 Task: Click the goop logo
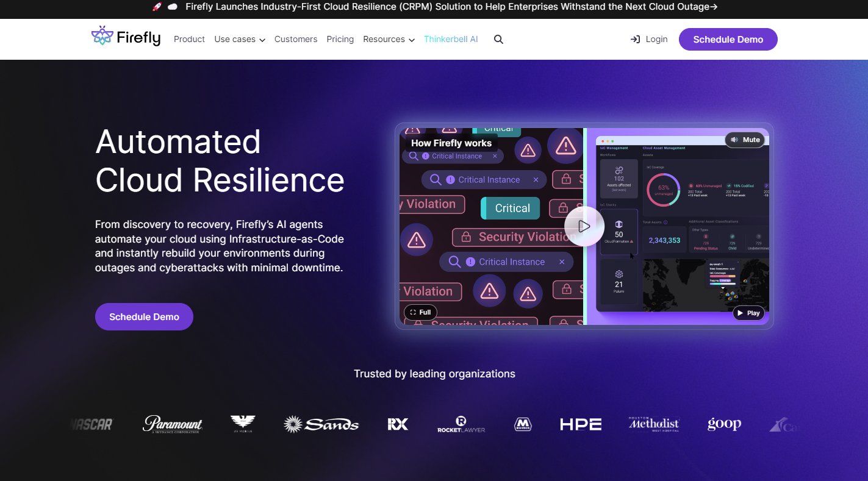pos(724,424)
